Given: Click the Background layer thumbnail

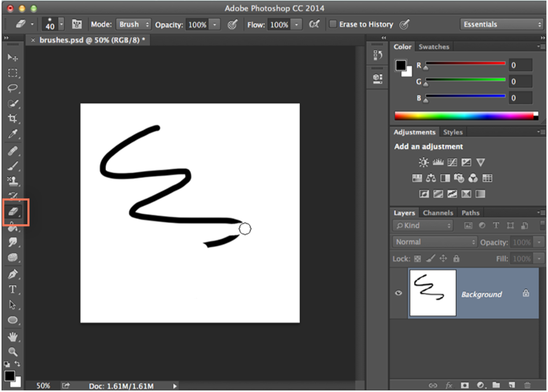Looking at the screenshot, I should [x=433, y=293].
